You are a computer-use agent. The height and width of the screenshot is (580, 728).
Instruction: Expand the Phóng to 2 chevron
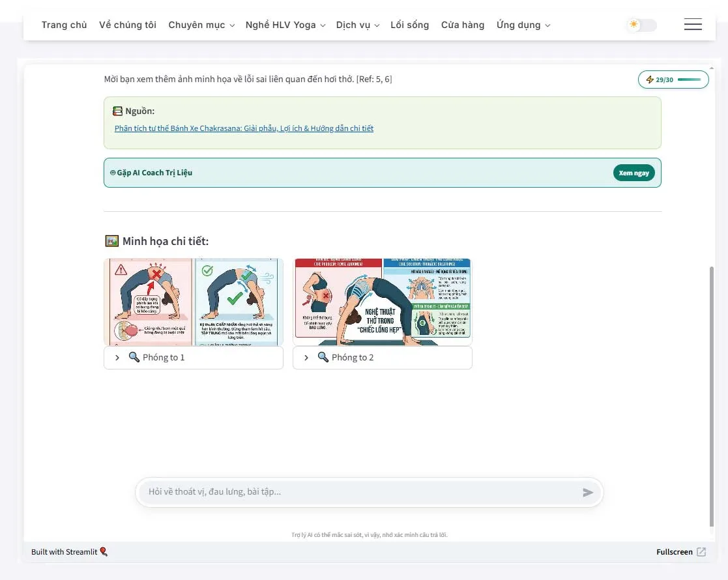(x=306, y=358)
